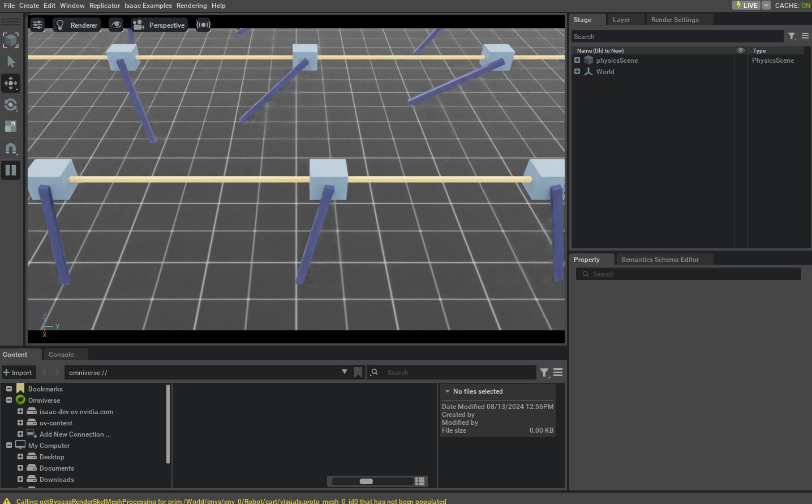This screenshot has height=504, width=812.
Task: Click the viewport streaming waves icon
Action: [203, 25]
